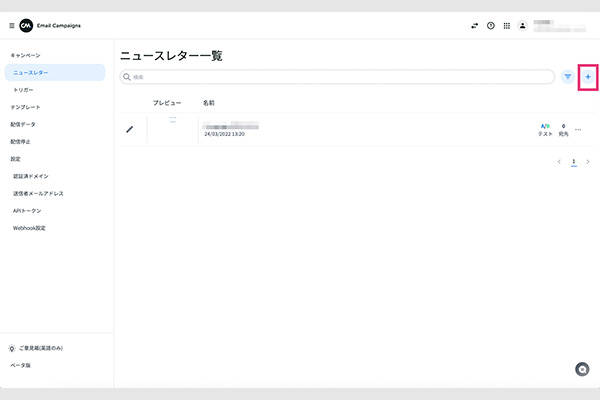
Task: Click the A/B テスト indicator in row
Action: 545,129
